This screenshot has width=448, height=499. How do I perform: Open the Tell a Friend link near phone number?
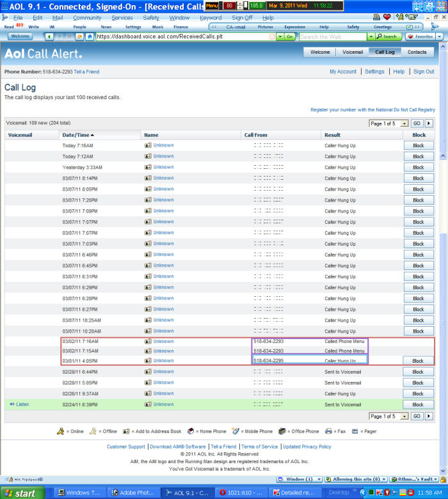point(86,72)
